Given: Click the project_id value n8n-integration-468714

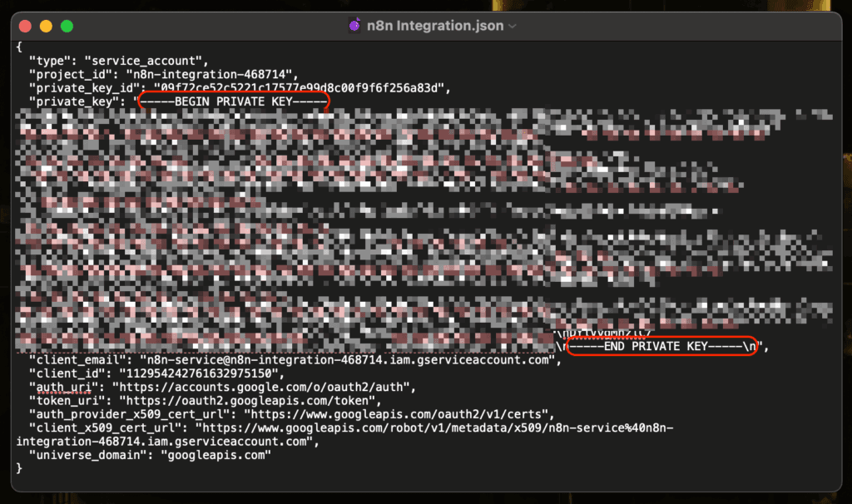Looking at the screenshot, I should pyautogui.click(x=209, y=74).
